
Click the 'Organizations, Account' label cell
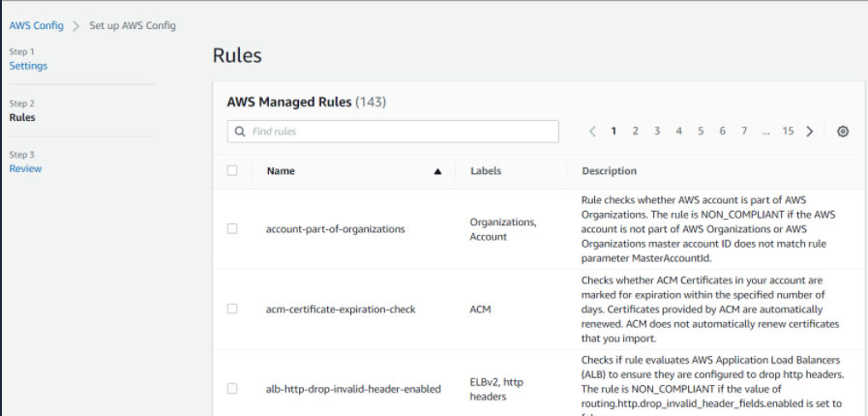[503, 229]
